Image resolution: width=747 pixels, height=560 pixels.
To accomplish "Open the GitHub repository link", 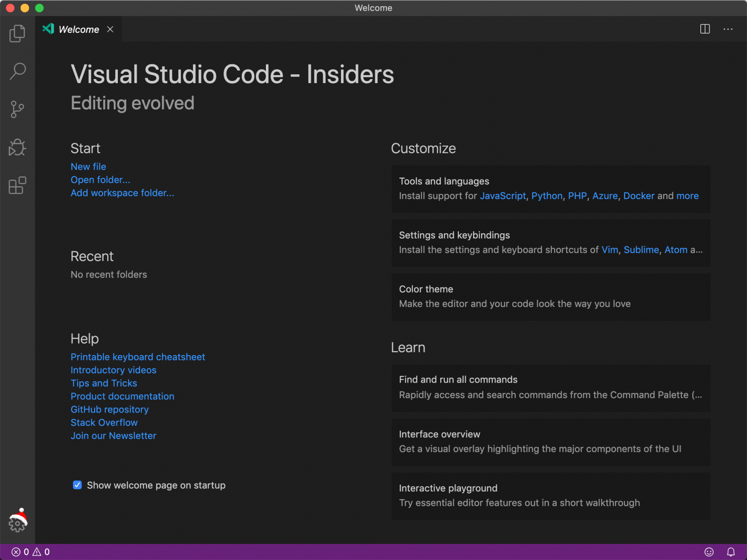I will [x=110, y=409].
